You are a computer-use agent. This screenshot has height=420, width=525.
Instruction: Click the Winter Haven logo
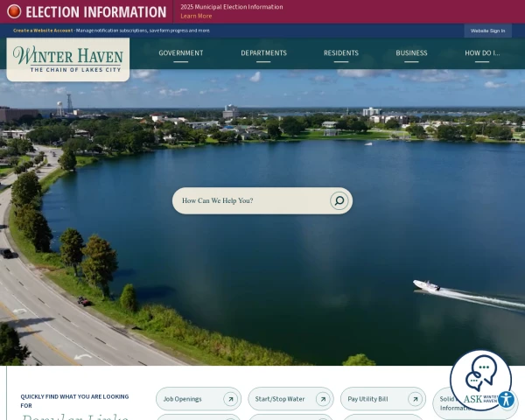(x=67, y=59)
